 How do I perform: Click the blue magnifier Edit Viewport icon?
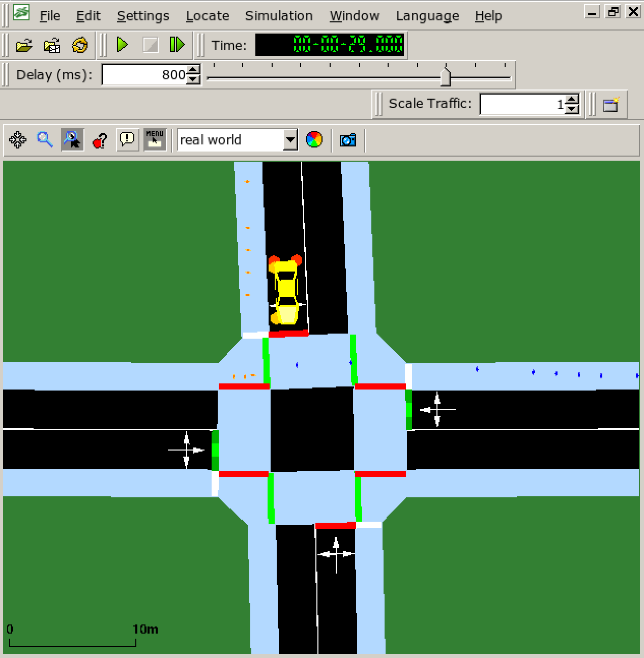pyautogui.click(x=45, y=140)
